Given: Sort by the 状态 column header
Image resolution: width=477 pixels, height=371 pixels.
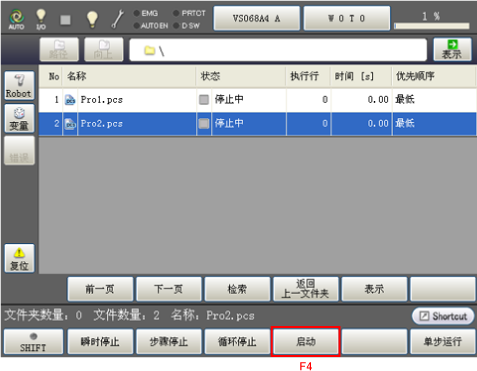Looking at the screenshot, I should coord(241,76).
